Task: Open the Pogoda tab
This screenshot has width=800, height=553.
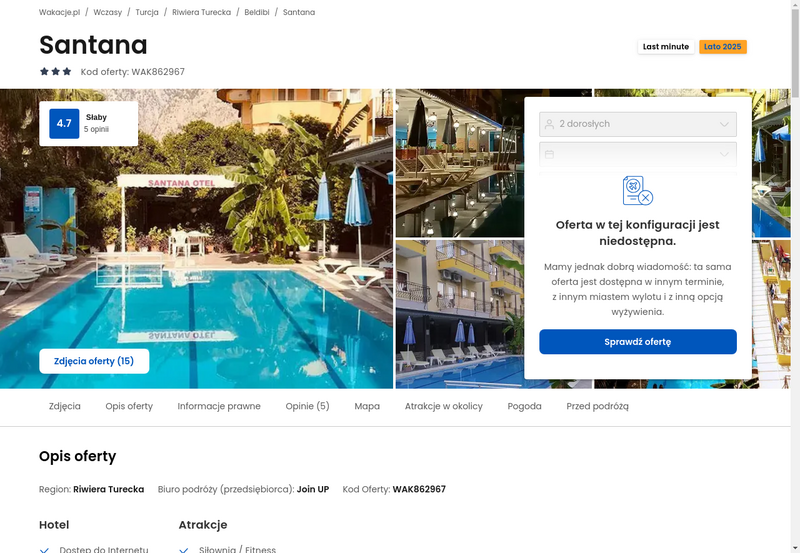Action: [x=524, y=407]
